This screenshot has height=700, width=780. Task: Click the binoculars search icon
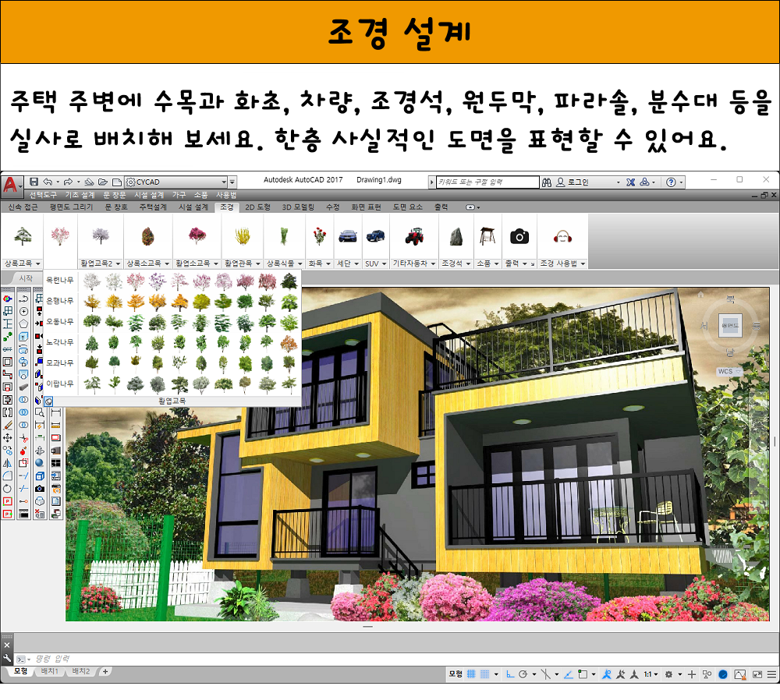547,182
